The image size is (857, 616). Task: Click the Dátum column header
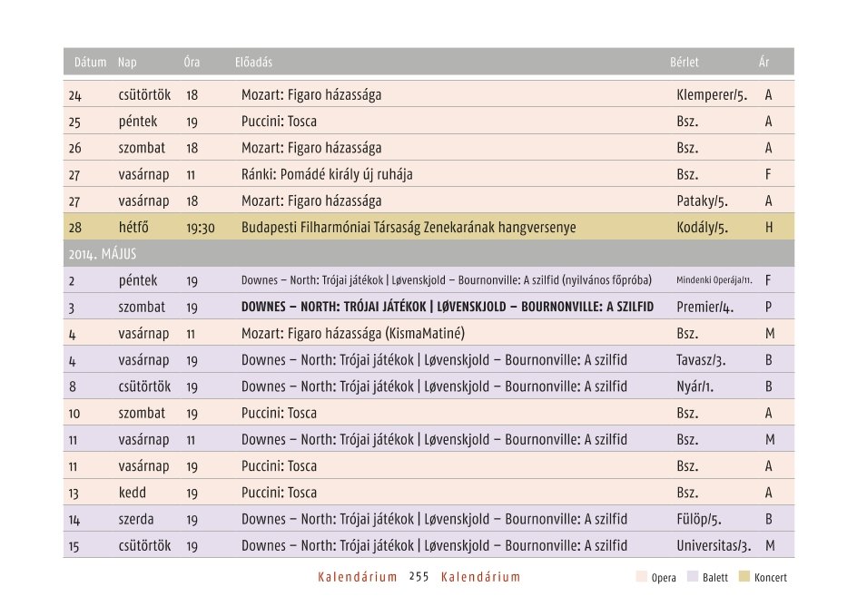[90, 63]
